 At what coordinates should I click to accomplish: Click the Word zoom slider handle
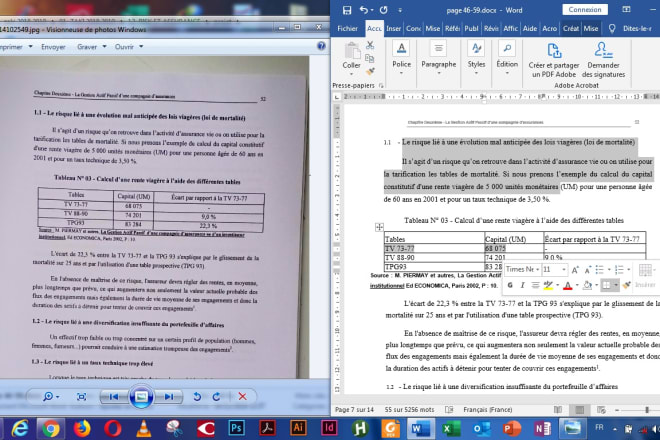[x=647, y=410]
